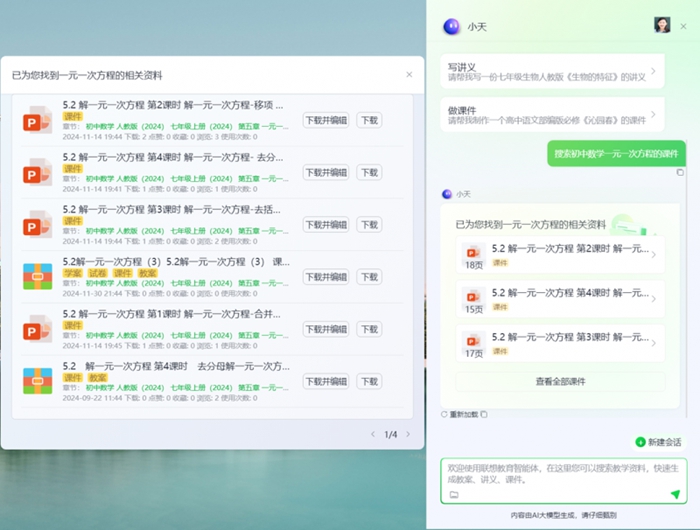Click the user avatar in chat header

tap(662, 25)
